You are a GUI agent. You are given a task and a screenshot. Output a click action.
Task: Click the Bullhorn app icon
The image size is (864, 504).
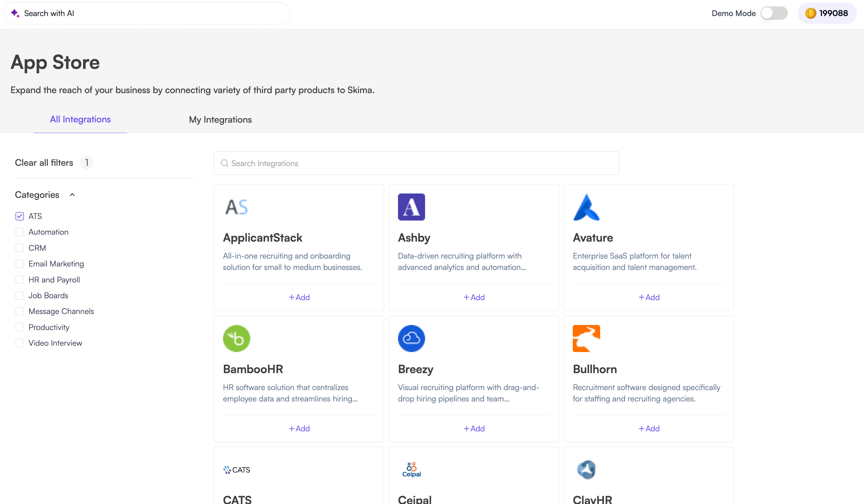coord(586,338)
